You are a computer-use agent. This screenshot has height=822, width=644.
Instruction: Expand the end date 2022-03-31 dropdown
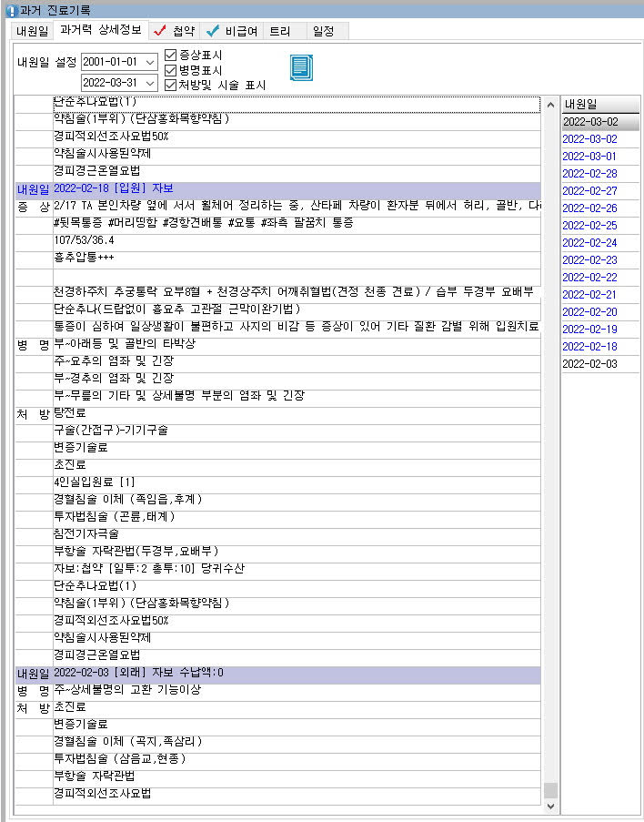pyautogui.click(x=150, y=84)
